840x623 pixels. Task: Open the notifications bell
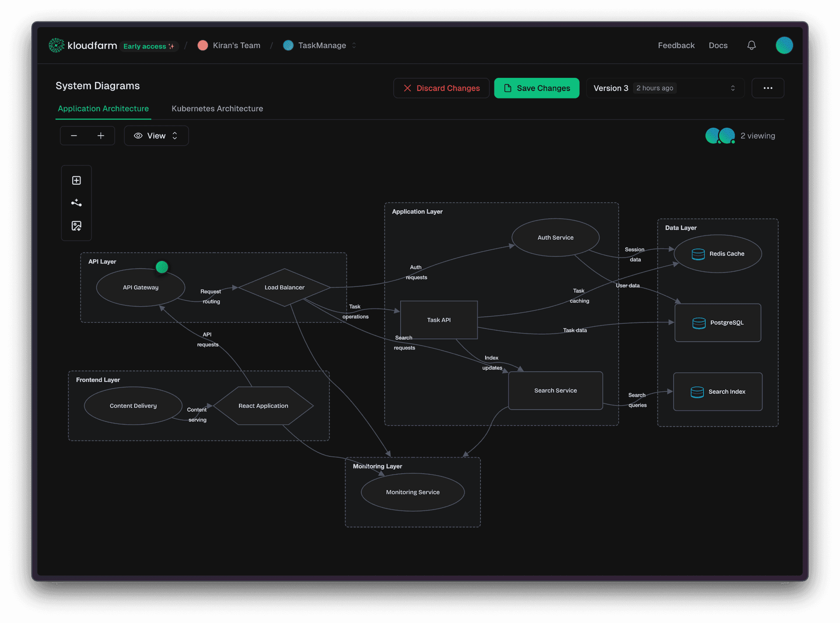click(x=751, y=45)
